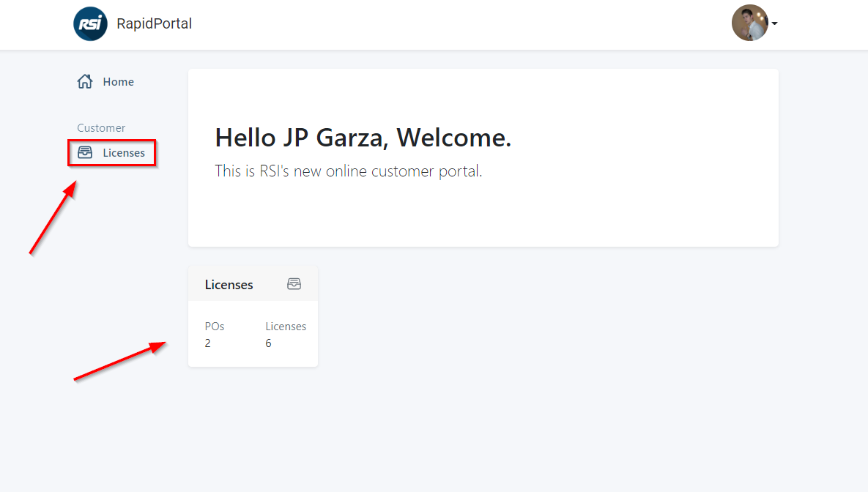
Task: Select the POs count value 2
Action: tap(208, 343)
